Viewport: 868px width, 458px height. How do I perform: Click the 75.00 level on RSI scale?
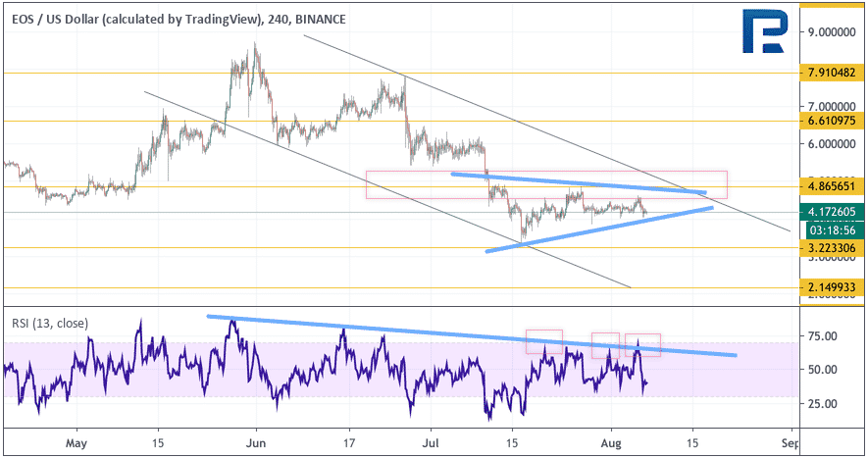click(x=822, y=336)
